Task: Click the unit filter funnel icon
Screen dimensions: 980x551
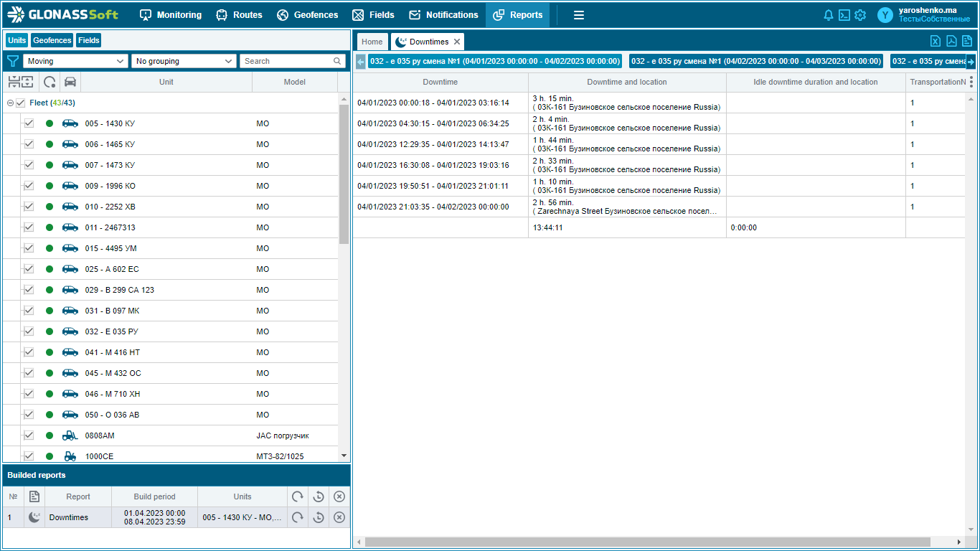Action: 12,61
